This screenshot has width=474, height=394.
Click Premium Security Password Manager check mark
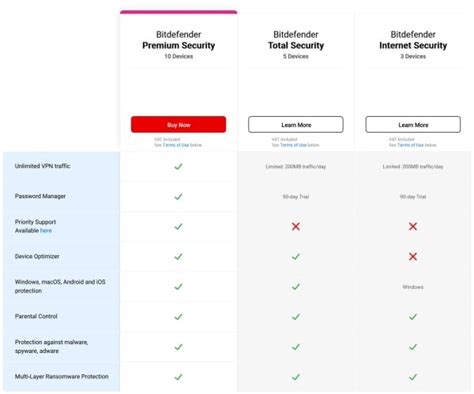[x=178, y=196]
